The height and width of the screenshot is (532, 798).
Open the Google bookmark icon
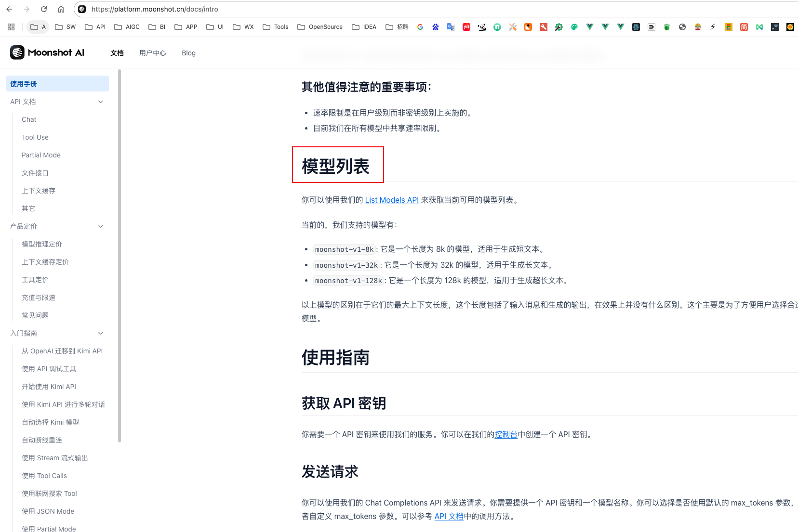pyautogui.click(x=420, y=27)
